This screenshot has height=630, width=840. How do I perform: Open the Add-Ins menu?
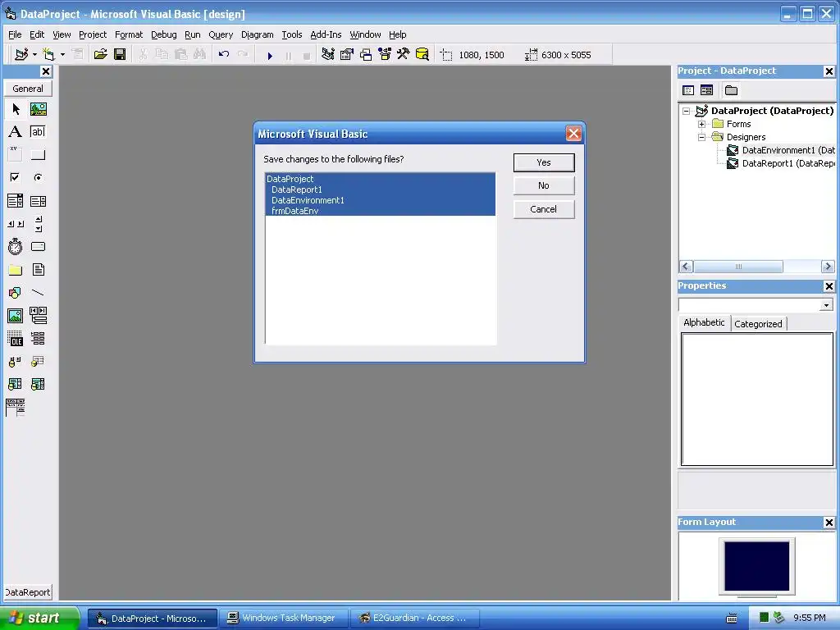[326, 34]
